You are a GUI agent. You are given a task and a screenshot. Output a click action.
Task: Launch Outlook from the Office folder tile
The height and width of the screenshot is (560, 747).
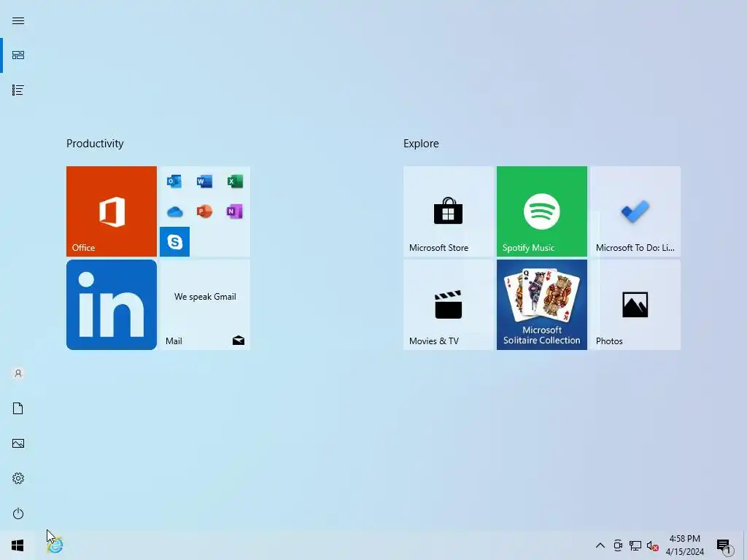pos(174,182)
